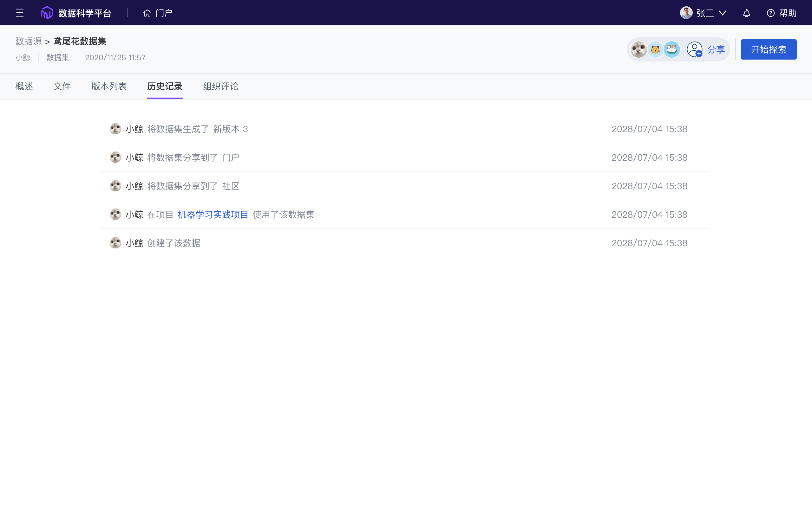The image size is (812, 507).
Task: Click the gray cat collaborator avatar
Action: [x=638, y=49]
